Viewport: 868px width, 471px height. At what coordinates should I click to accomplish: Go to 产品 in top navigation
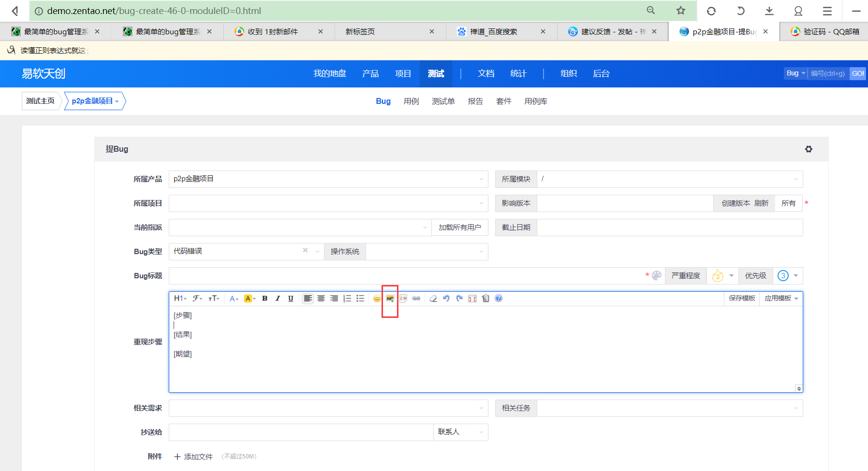pyautogui.click(x=370, y=73)
